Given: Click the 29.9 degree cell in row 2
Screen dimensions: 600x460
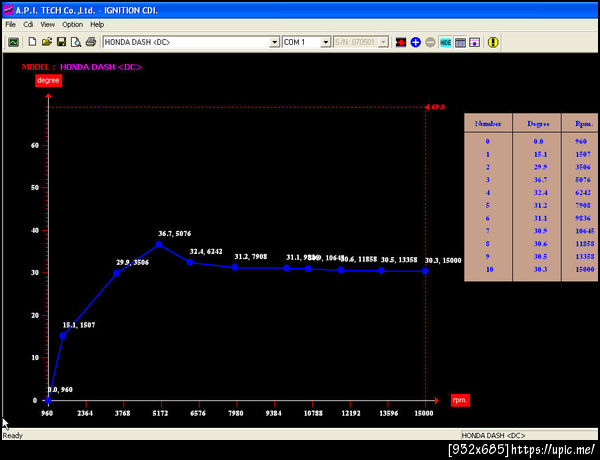Looking at the screenshot, I should pos(540,167).
